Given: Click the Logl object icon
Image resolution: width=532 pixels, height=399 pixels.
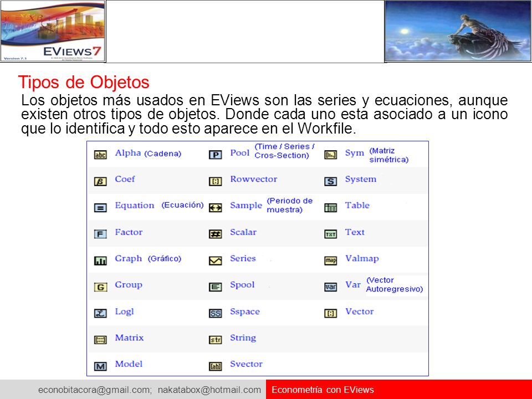Looking at the screenshot, I should (100, 313).
